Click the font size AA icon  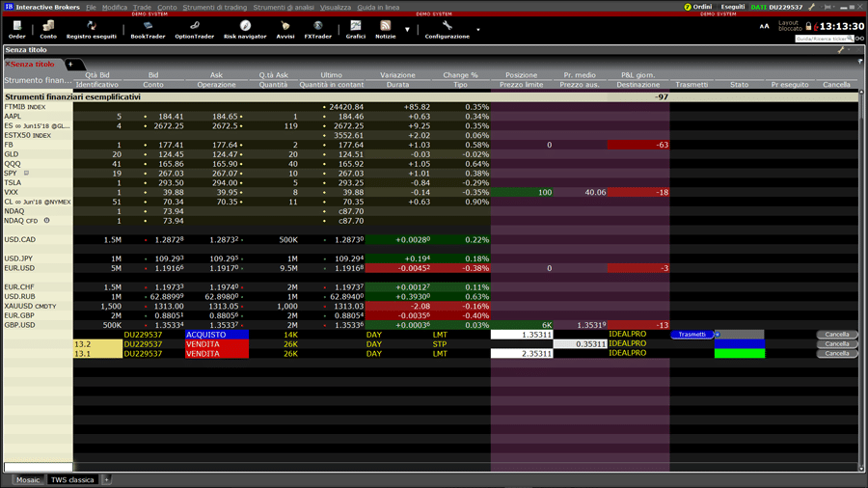tap(764, 26)
